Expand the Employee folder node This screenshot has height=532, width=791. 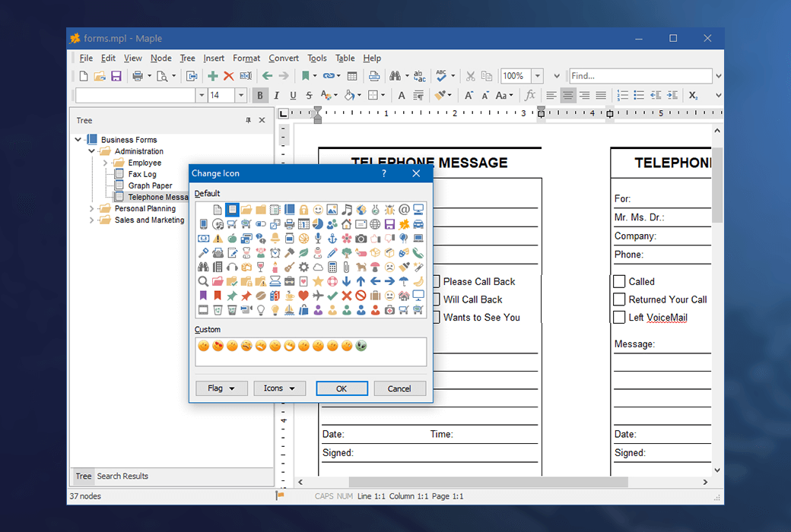[x=106, y=163]
